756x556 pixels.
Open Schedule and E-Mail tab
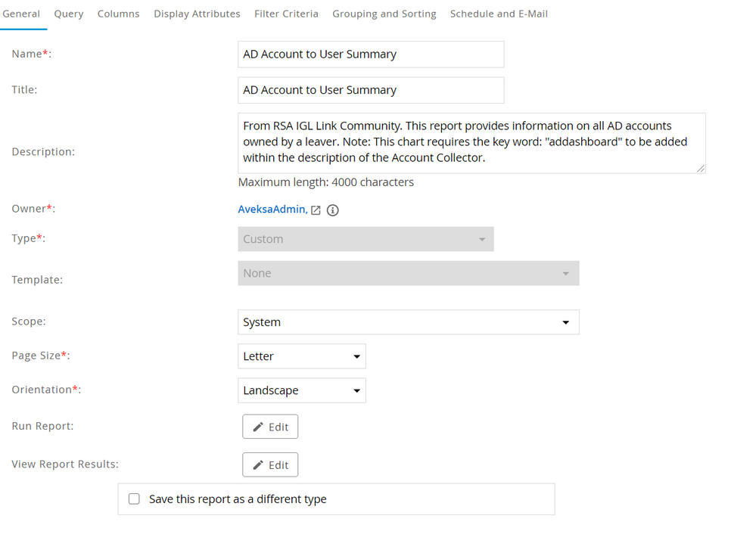point(499,14)
